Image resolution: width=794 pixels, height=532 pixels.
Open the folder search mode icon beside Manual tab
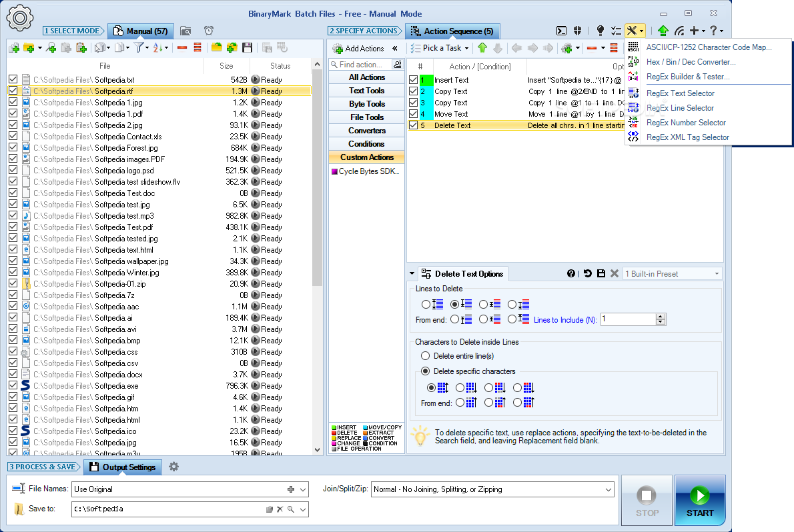tap(186, 31)
